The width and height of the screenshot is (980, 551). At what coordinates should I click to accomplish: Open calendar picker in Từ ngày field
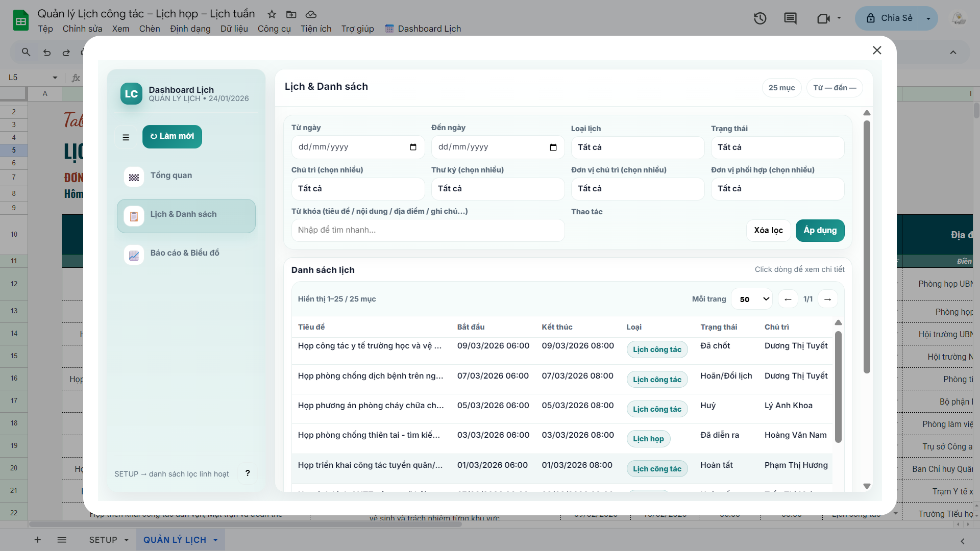tap(413, 147)
